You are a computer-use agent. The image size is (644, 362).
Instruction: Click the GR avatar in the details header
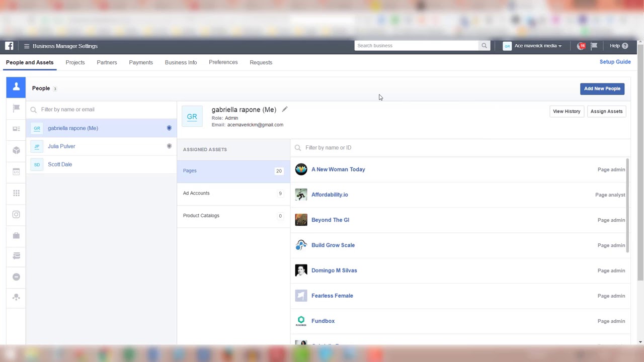pyautogui.click(x=192, y=117)
